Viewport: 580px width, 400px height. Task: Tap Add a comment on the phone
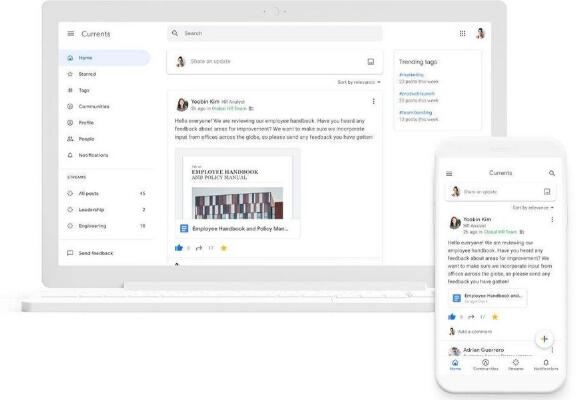tap(475, 332)
